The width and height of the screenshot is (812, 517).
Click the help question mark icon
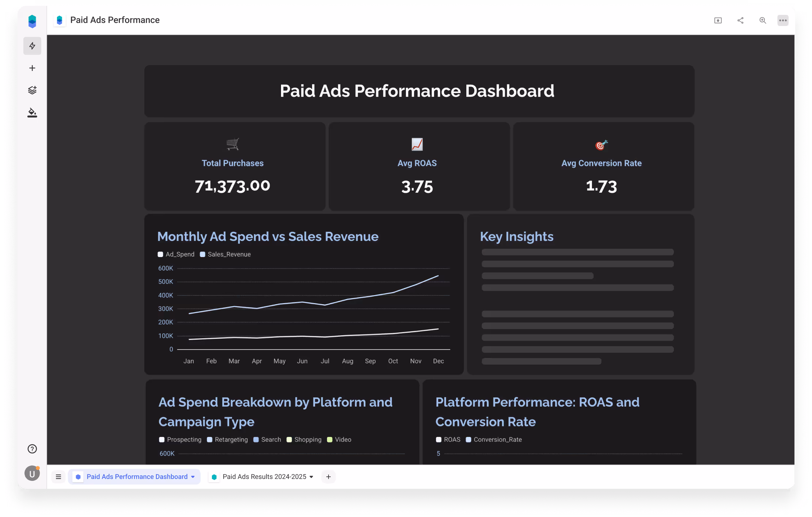[x=32, y=449]
